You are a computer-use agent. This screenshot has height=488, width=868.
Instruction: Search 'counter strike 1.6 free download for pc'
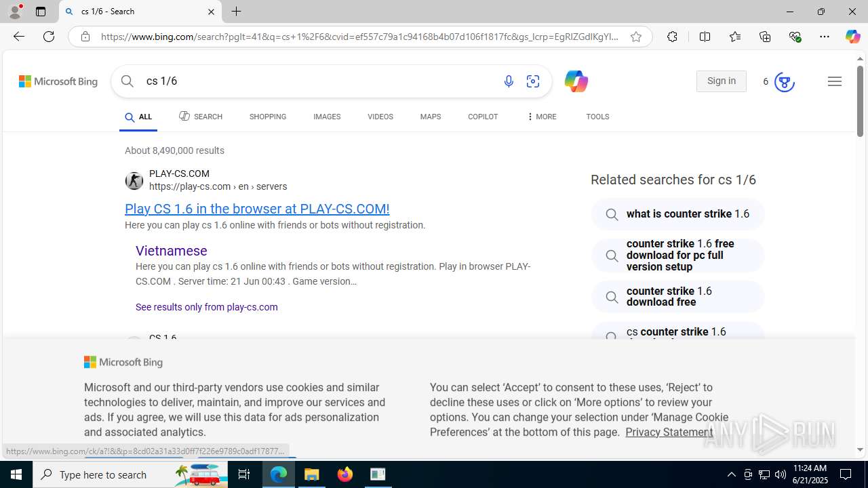coord(678,256)
